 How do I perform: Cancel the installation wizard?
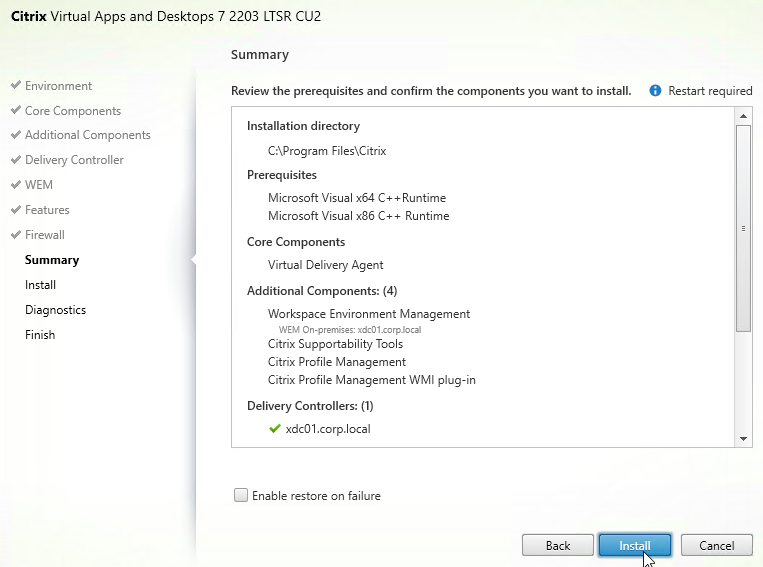tap(716, 546)
